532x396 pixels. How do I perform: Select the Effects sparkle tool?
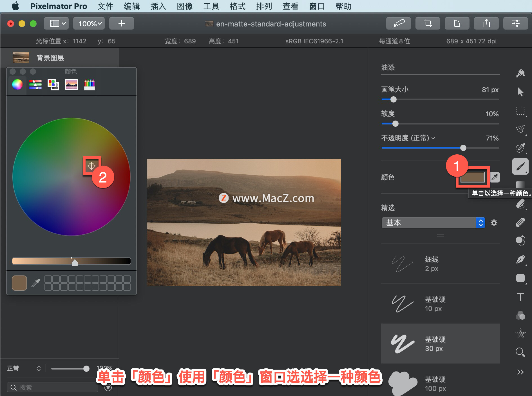[520, 334]
